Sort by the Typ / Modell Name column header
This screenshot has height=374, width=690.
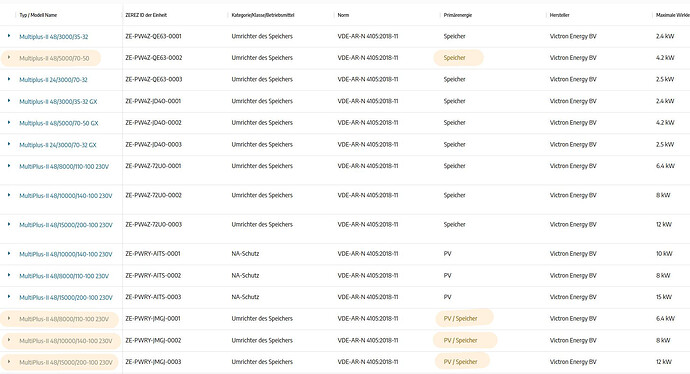(x=38, y=15)
